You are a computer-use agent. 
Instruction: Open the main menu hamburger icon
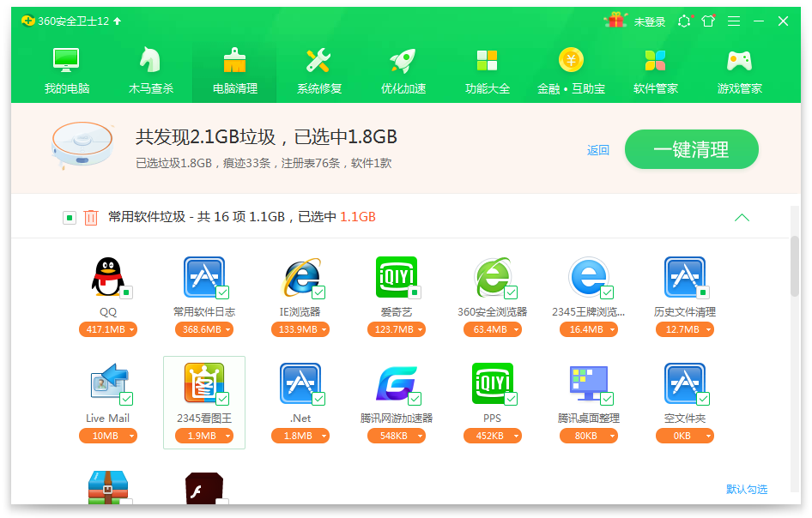(734, 21)
